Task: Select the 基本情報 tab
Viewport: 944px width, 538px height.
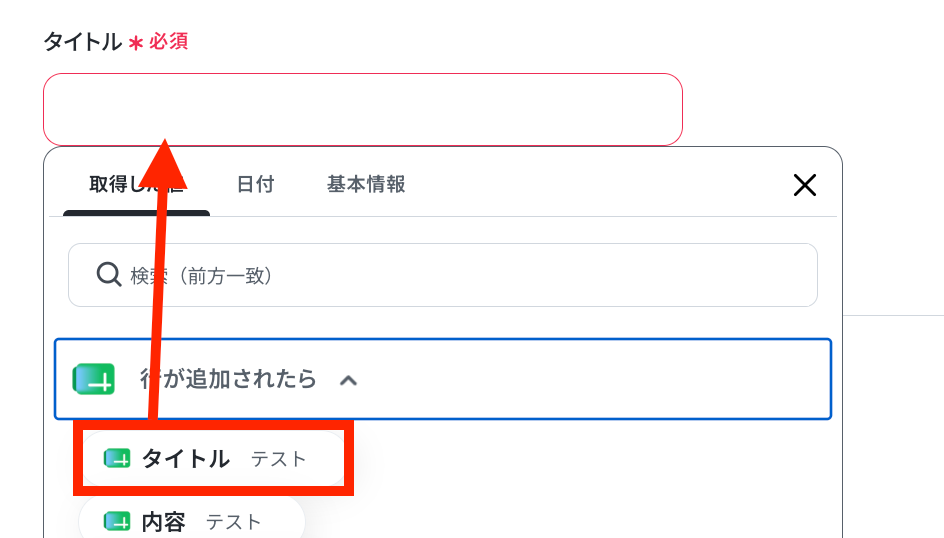Action: (x=366, y=185)
